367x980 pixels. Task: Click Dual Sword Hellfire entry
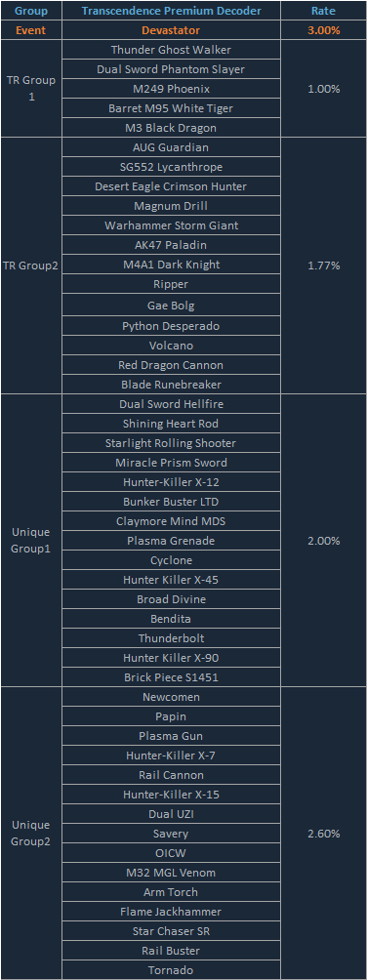coord(171,404)
